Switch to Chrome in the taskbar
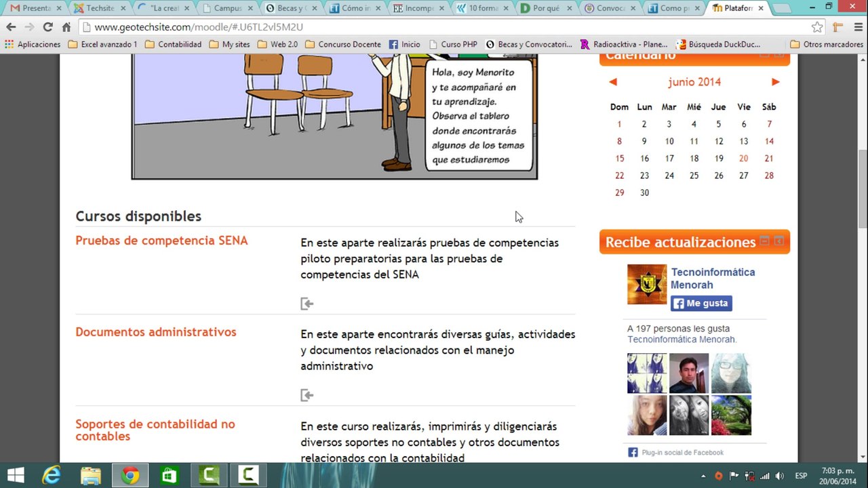Viewport: 868px width, 488px height. (130, 475)
